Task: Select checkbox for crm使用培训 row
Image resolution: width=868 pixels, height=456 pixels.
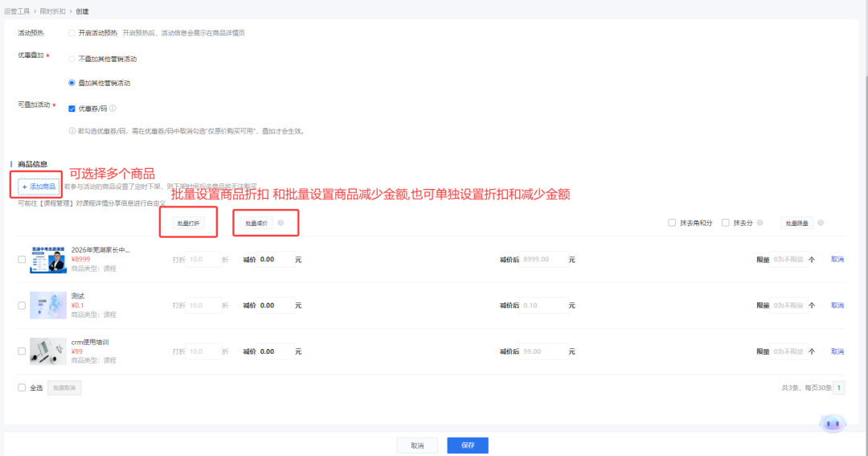Action: click(22, 351)
